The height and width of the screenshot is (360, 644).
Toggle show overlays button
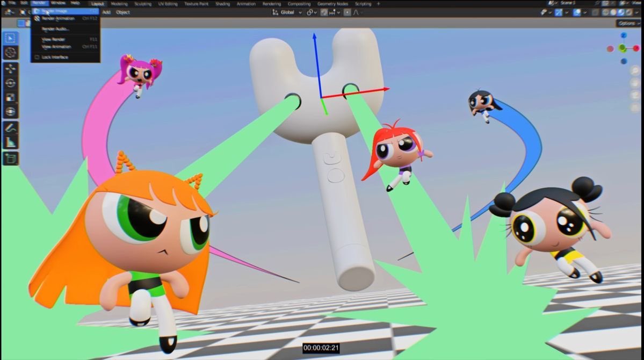(577, 12)
